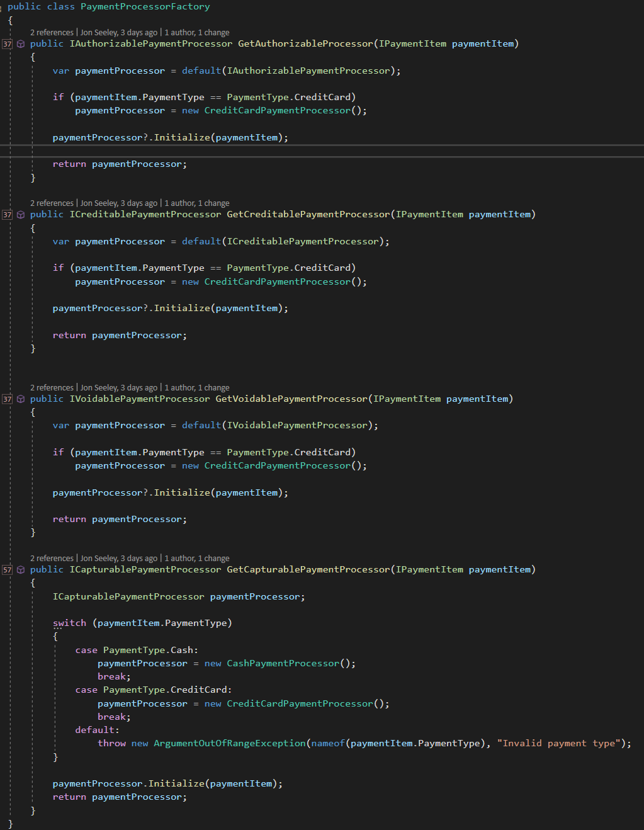Screen dimensions: 644x830
Task: Click the code metrics badge 57 for GetCapturableProcessor
Action: click(x=6, y=569)
